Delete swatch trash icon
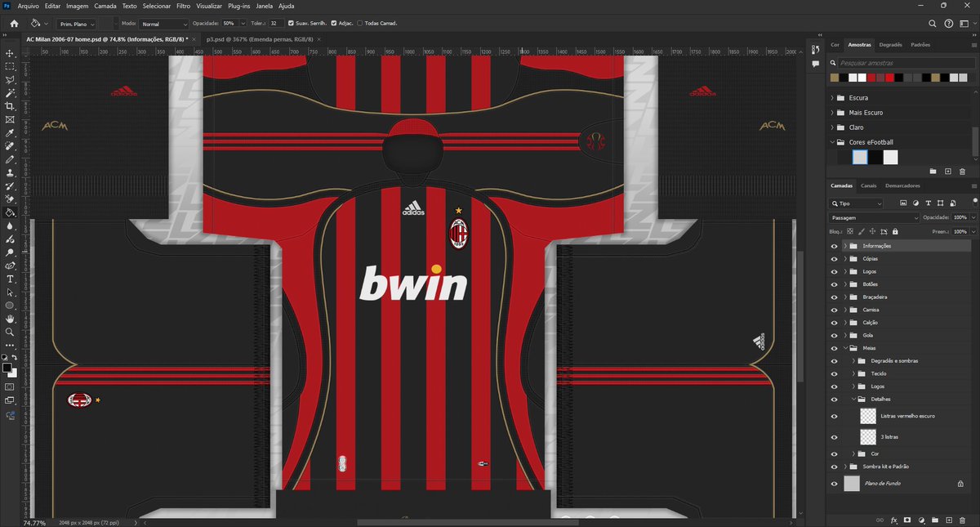The image size is (980, 527). tap(963, 172)
